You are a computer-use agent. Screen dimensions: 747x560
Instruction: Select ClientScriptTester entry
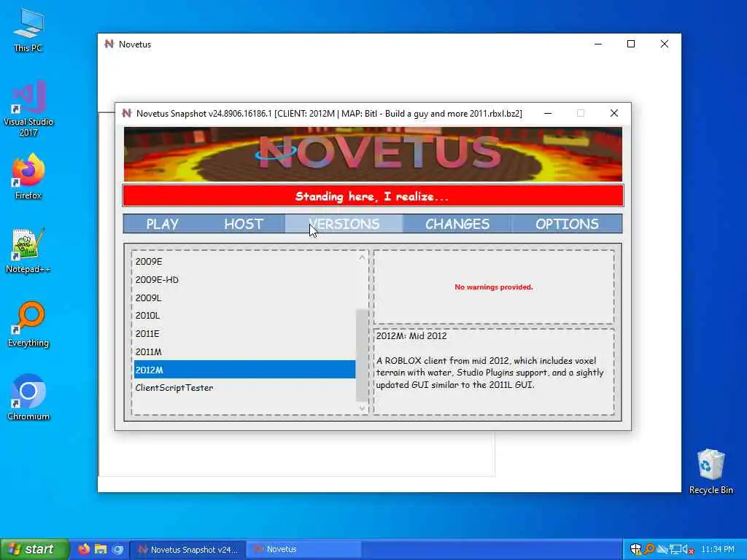[x=244, y=388]
